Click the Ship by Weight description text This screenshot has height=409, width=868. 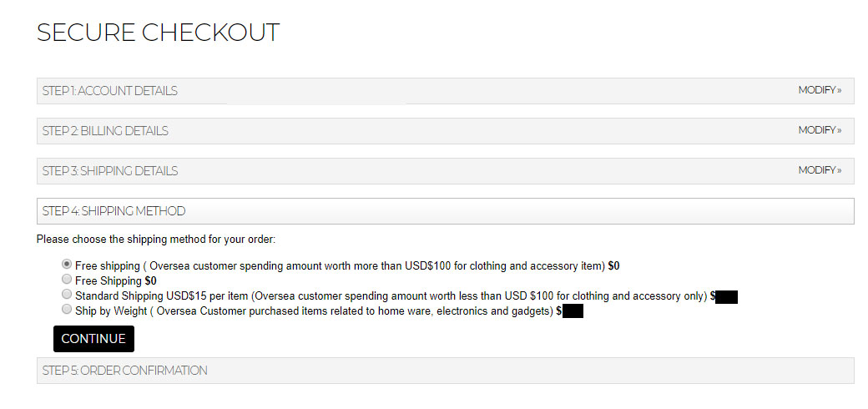coord(314,311)
